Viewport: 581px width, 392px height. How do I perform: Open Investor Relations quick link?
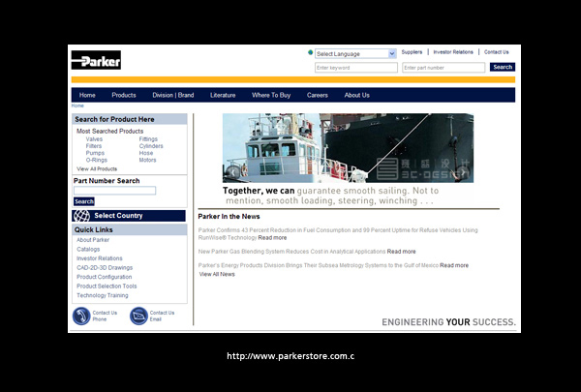(100, 258)
